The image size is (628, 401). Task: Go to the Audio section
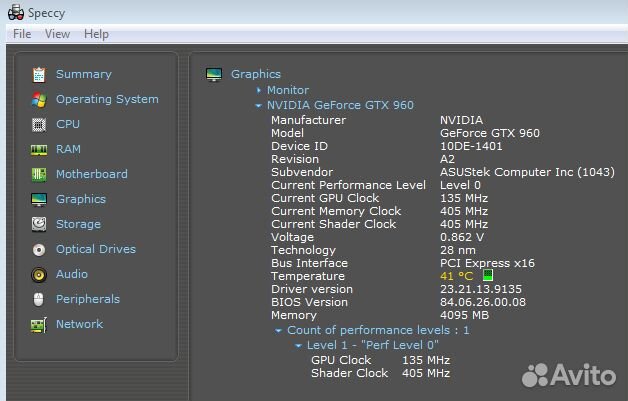pyautogui.click(x=72, y=274)
